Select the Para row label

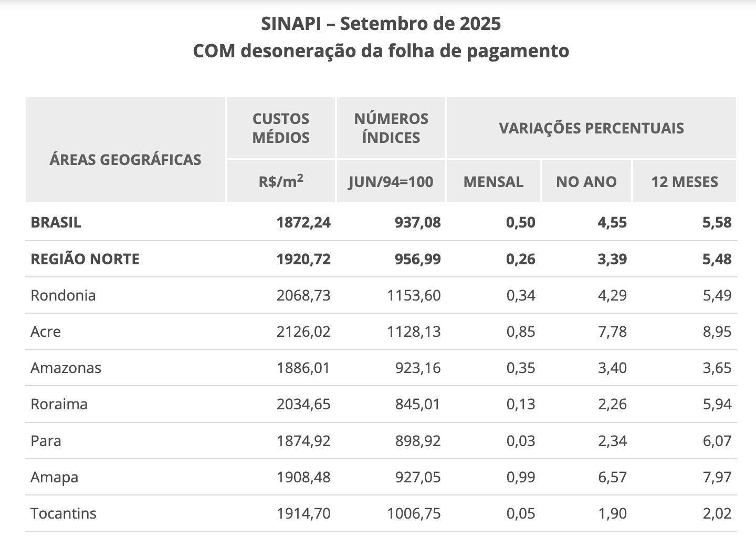(46, 440)
